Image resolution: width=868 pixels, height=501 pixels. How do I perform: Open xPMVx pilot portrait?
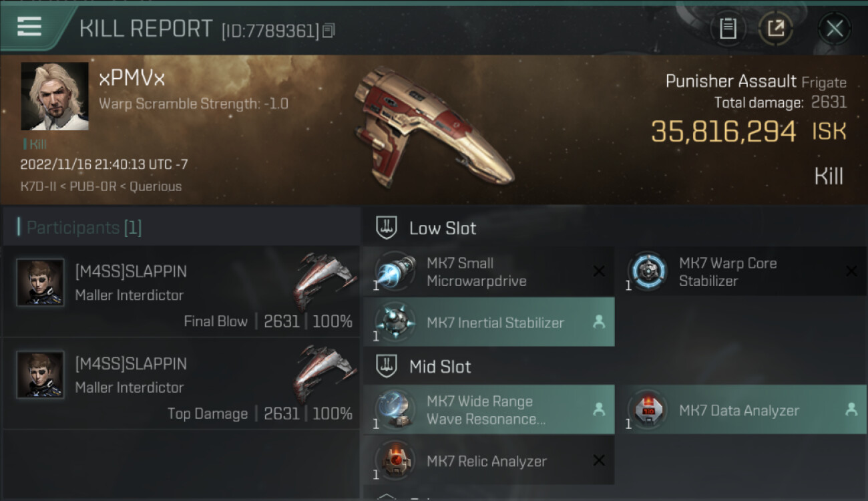55,96
